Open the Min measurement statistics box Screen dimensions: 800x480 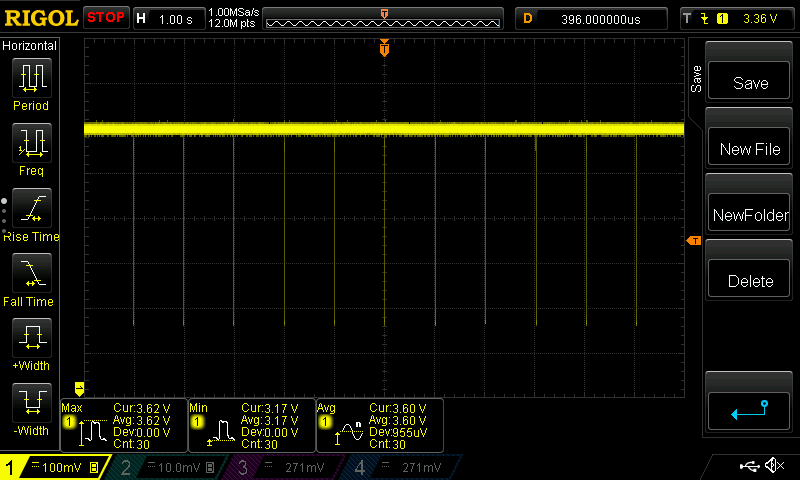(252, 425)
